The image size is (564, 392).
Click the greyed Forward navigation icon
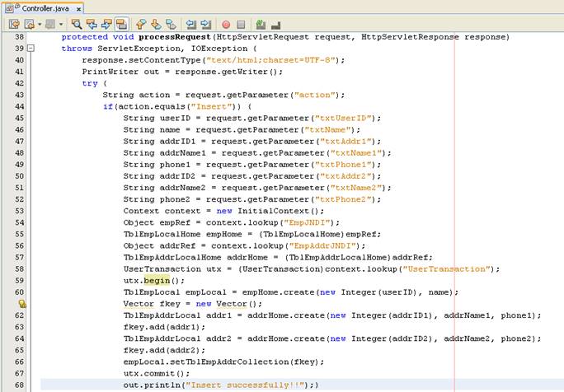click(x=50, y=25)
